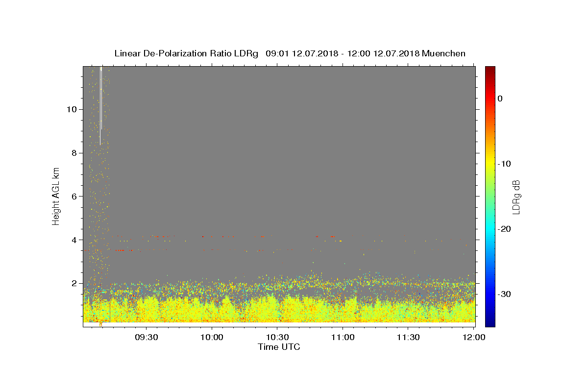
Task: Click the white vertical line near 10 km
Action: click(x=100, y=105)
